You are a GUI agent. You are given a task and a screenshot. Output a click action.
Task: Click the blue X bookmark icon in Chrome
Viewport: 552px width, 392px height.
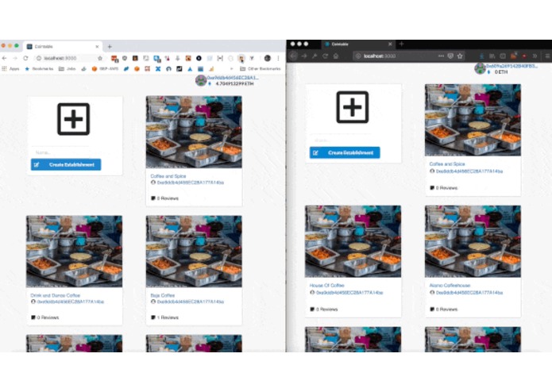click(158, 68)
